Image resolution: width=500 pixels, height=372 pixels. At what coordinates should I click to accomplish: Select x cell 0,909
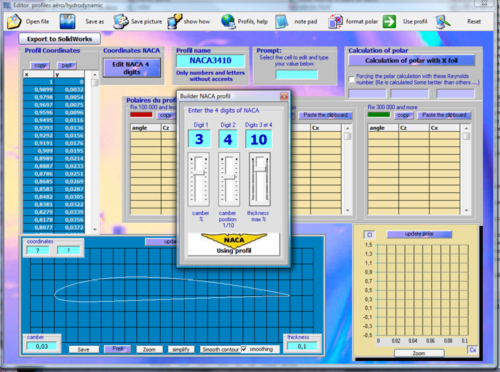[38, 151]
